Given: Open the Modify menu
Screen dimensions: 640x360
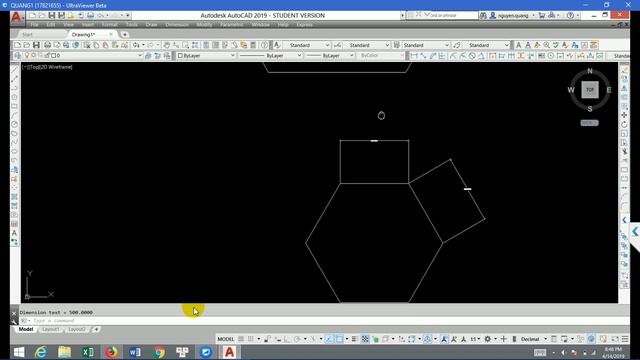Looking at the screenshot, I should [x=204, y=25].
